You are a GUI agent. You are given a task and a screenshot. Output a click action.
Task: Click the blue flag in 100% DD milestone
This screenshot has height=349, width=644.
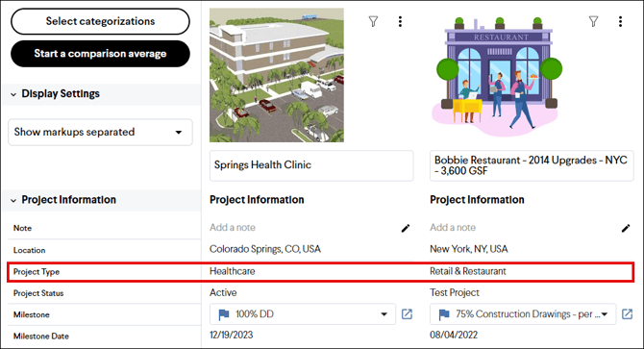pos(224,315)
